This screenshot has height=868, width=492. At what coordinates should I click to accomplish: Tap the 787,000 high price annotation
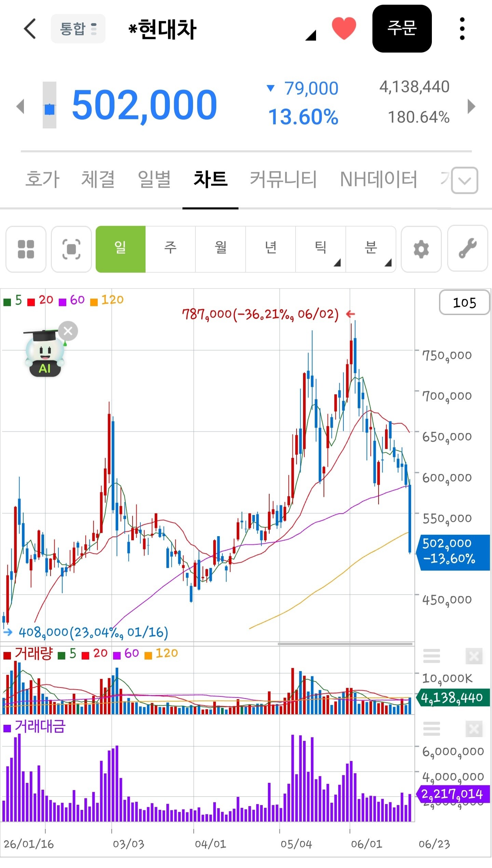tap(260, 314)
